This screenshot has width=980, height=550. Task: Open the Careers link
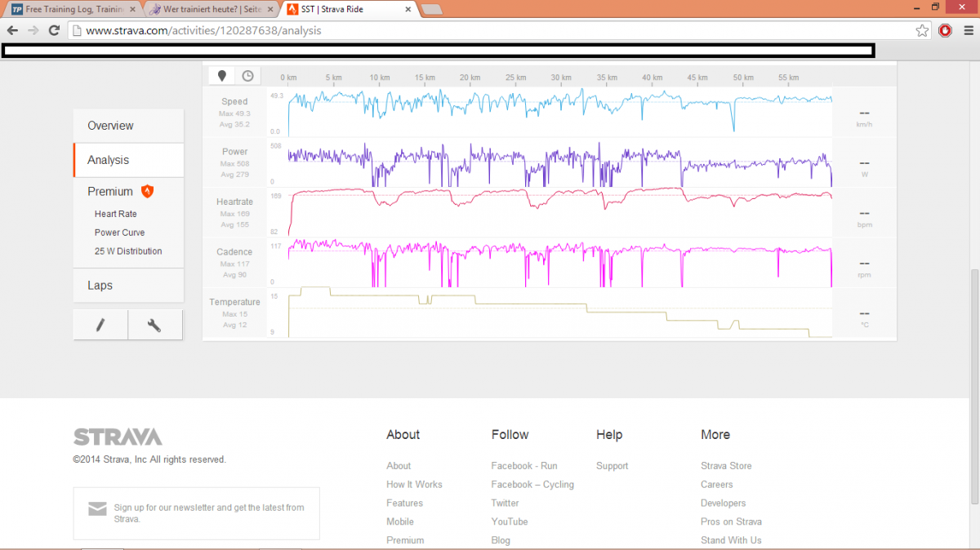(x=717, y=485)
